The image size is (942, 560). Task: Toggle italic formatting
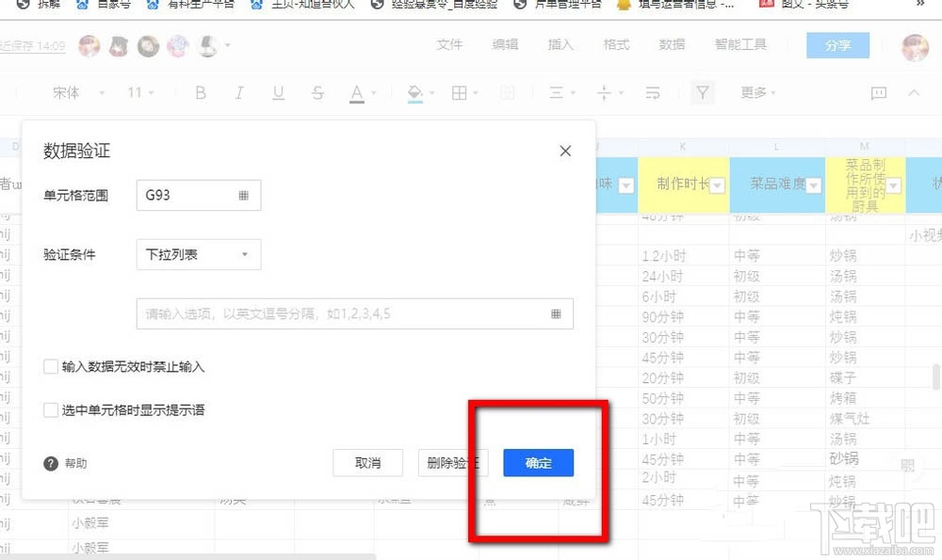(239, 92)
